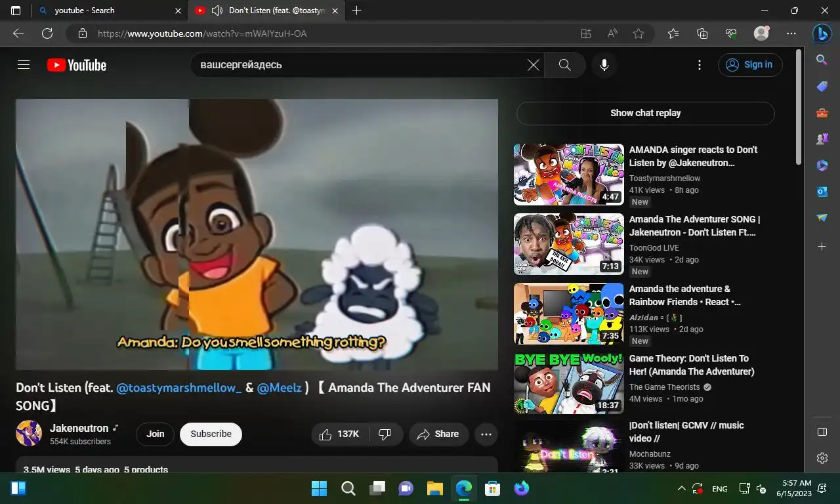Open Rainbow Friends React video thumbnail
The width and height of the screenshot is (840, 504).
coord(569,314)
